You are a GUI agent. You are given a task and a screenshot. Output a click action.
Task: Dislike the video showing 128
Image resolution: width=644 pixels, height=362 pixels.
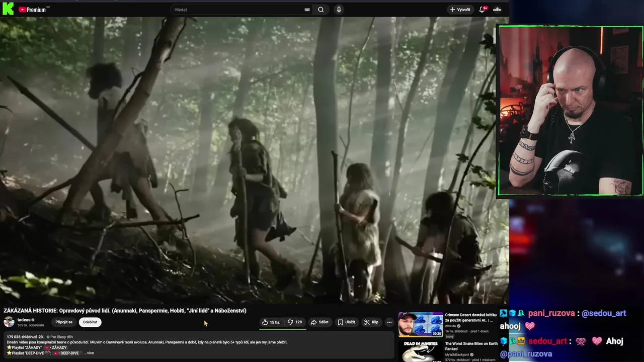(295, 322)
